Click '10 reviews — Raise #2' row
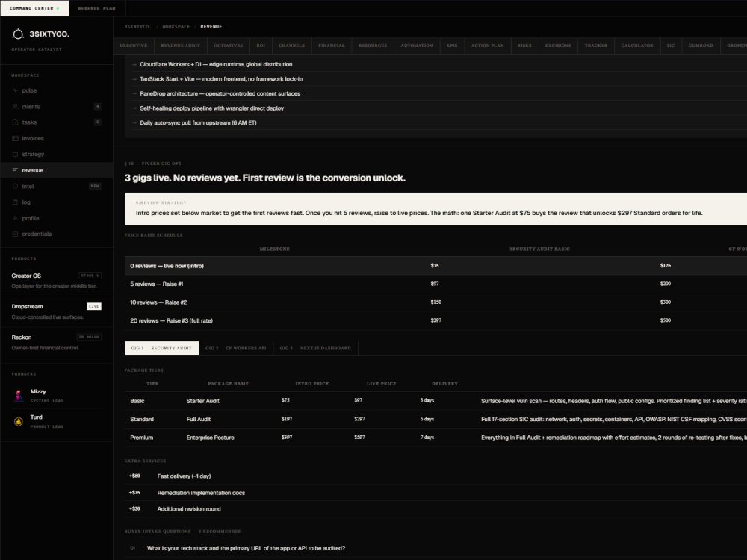 pos(436,302)
